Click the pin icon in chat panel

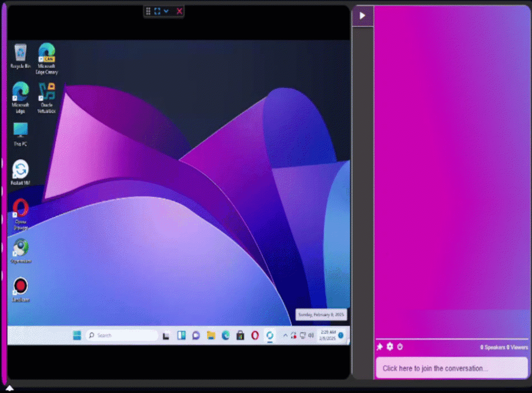coord(380,347)
